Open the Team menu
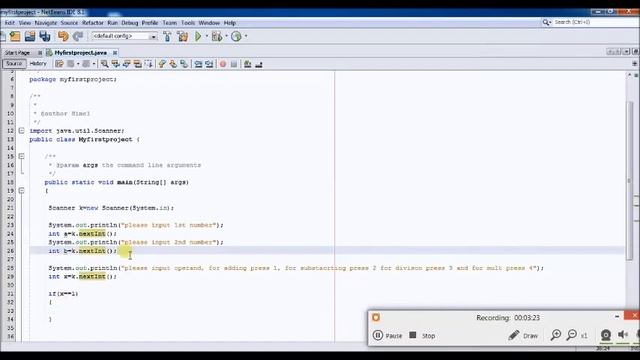 coord(169,23)
